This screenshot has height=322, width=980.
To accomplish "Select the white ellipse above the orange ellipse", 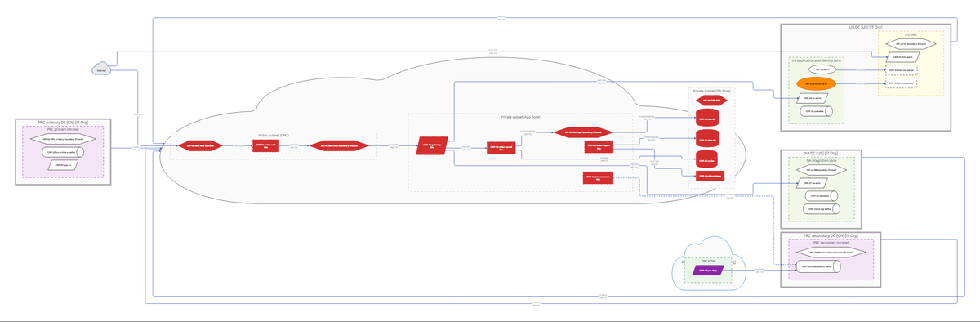I will tap(822, 69).
